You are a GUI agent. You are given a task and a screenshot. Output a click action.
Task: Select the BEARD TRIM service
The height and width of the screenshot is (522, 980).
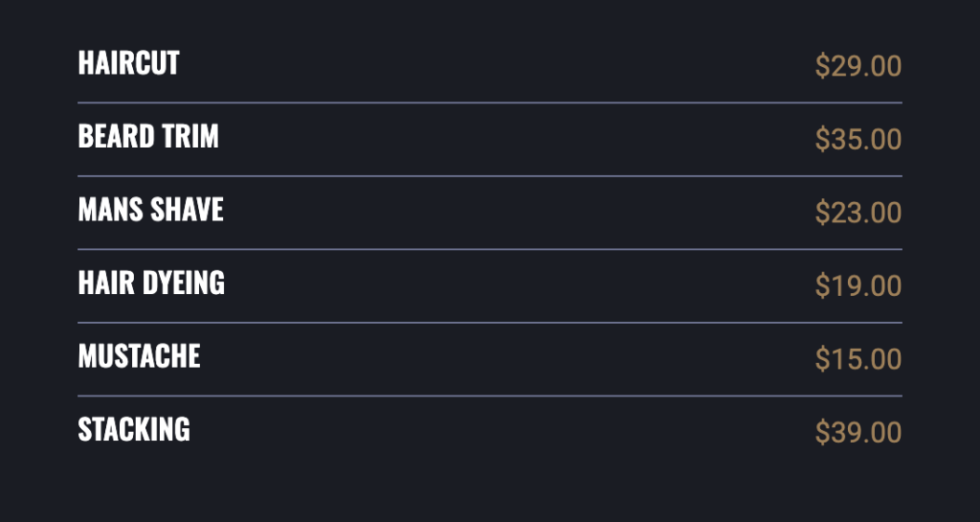click(x=148, y=137)
